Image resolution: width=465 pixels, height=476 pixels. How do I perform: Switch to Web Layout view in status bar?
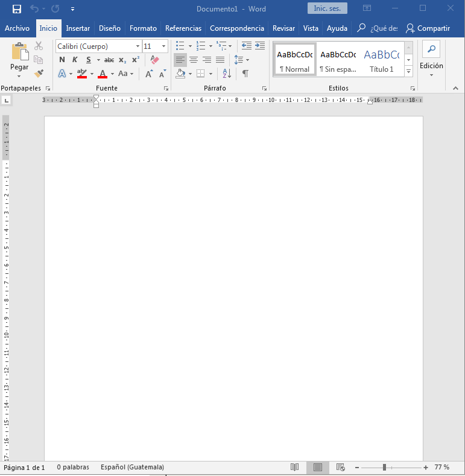tap(341, 467)
